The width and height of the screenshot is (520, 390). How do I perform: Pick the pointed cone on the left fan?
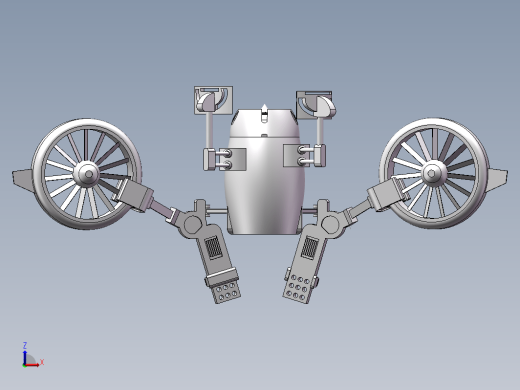pos(23,180)
